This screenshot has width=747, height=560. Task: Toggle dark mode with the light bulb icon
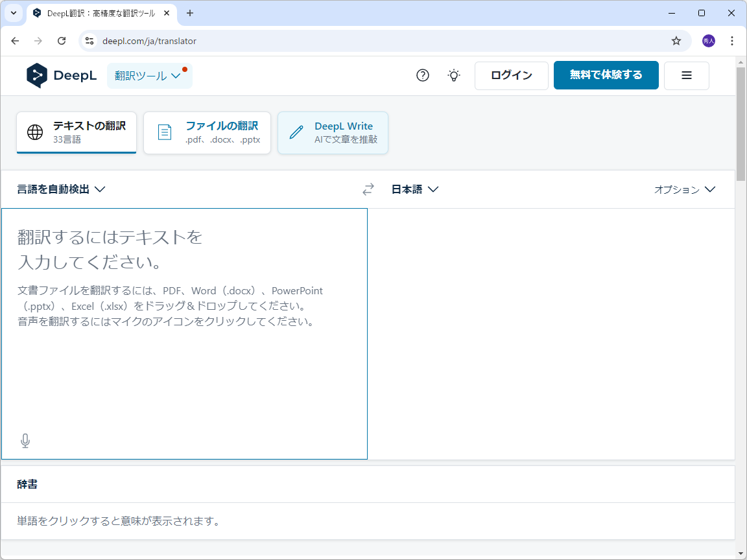453,75
